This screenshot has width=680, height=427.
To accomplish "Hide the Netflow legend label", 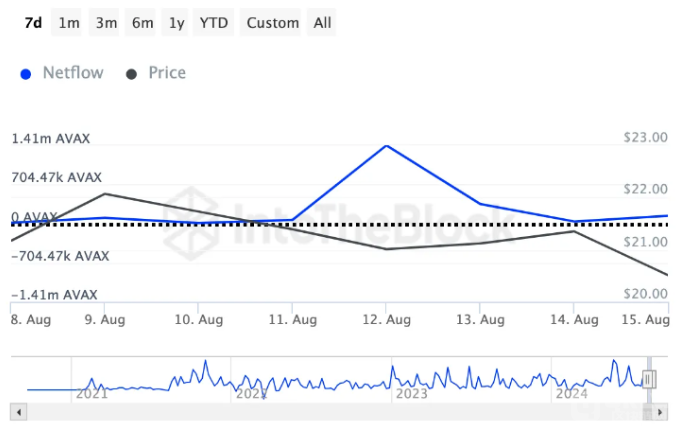I will tap(73, 73).
